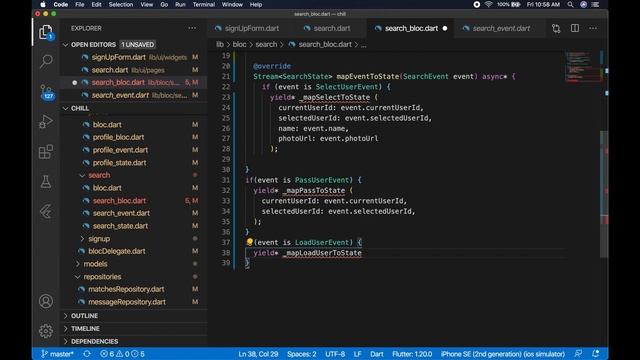Split the editor to the right

point(575,28)
